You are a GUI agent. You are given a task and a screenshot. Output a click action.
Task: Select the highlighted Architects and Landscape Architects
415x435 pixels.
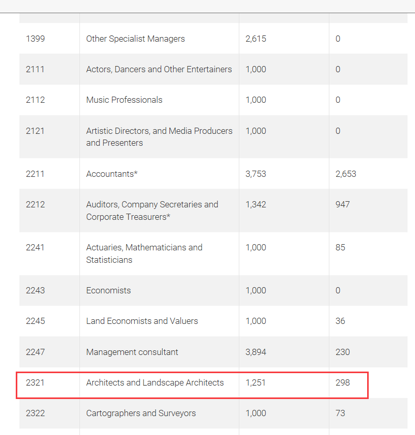[x=155, y=383]
